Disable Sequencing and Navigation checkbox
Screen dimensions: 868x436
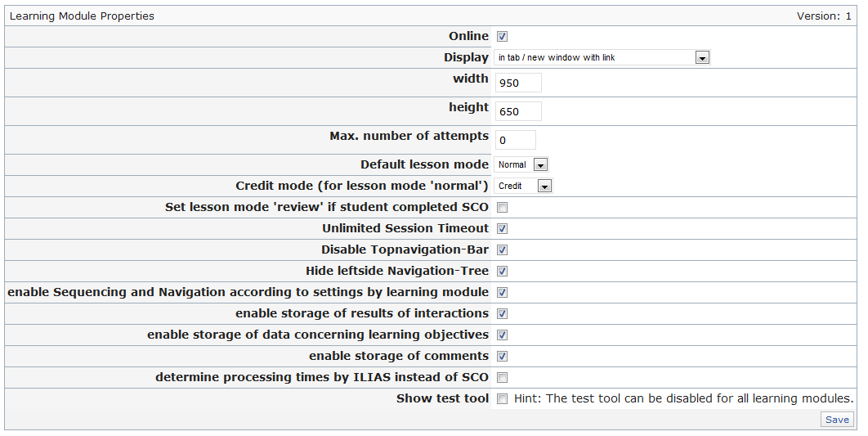503,292
